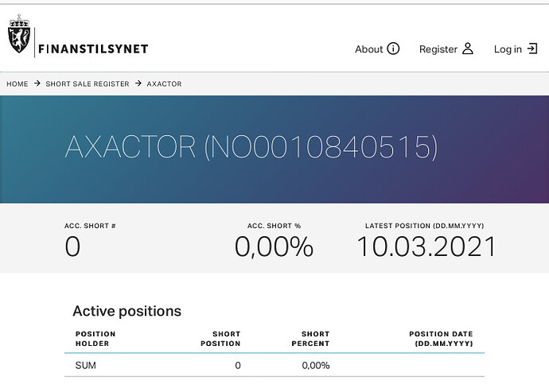This screenshot has width=549, height=392.
Task: Click the SHORT PERCENT column header
Action: pyautogui.click(x=310, y=339)
